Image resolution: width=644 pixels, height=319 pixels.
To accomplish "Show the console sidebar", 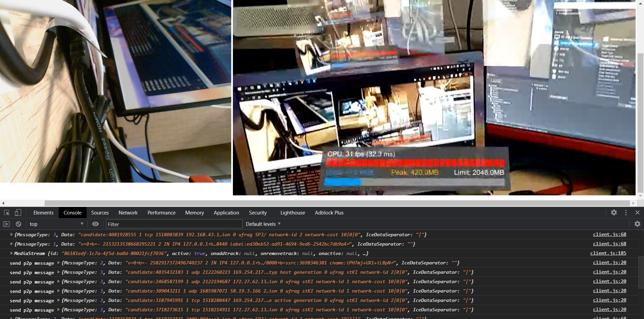I will [x=6, y=224].
